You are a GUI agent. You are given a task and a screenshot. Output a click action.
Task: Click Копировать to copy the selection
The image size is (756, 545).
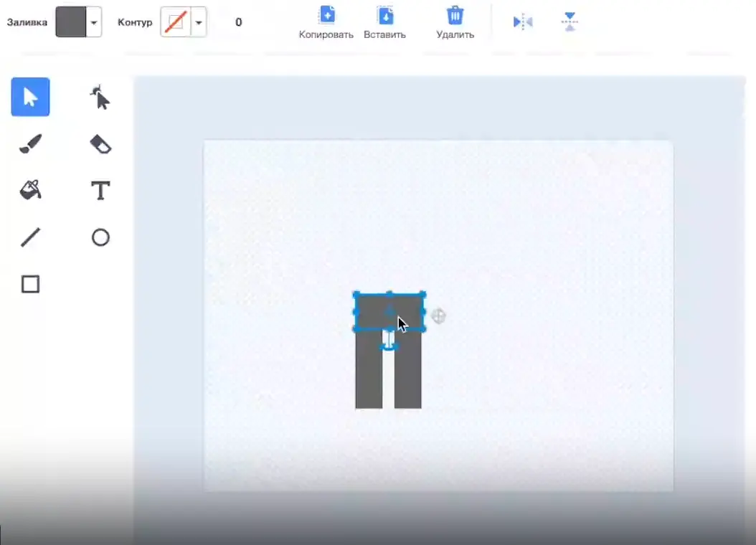326,22
